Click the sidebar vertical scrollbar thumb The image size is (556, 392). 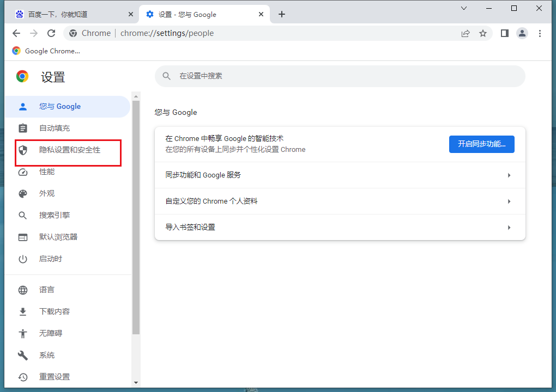pos(136,217)
